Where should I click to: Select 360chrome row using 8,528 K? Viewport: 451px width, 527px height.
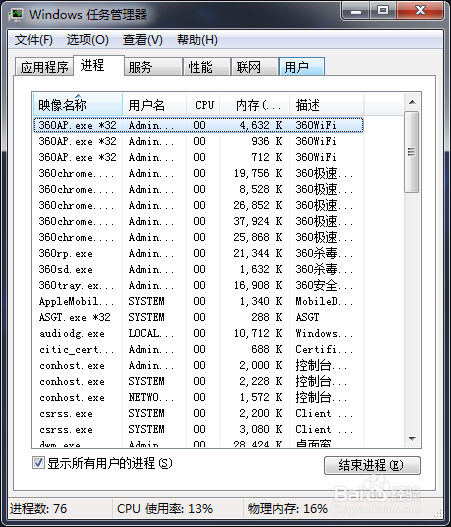tap(198, 189)
